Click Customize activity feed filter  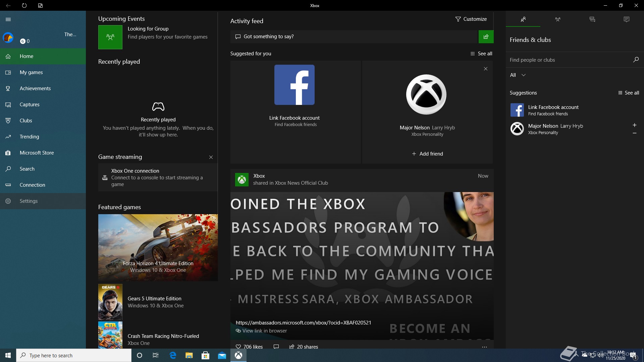[471, 19]
